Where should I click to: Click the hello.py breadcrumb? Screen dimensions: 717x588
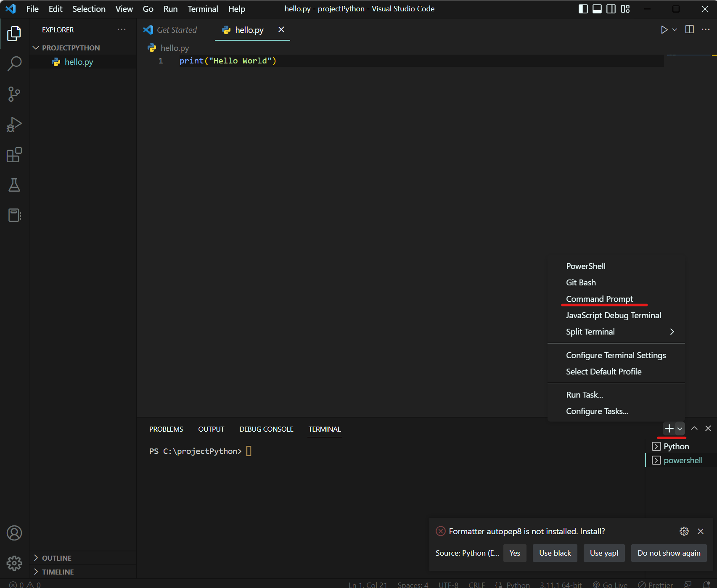pyautogui.click(x=175, y=48)
